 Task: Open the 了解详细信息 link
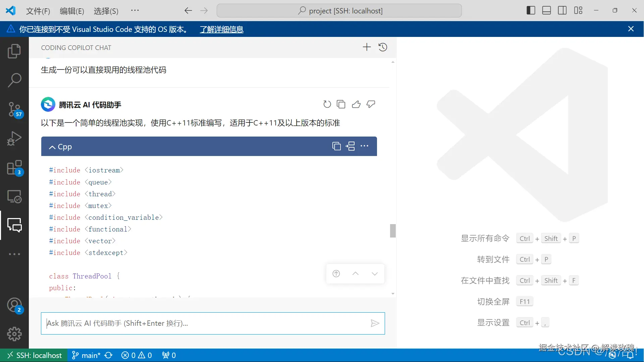click(222, 30)
